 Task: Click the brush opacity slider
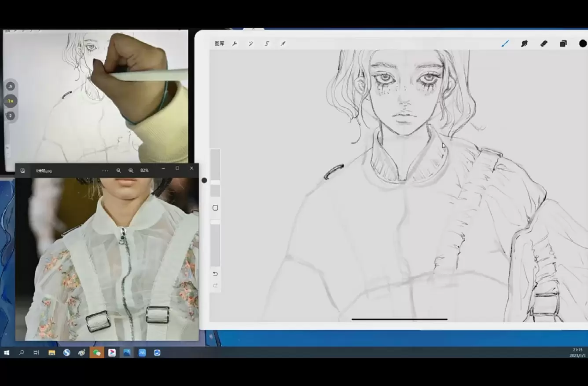pyautogui.click(x=215, y=244)
